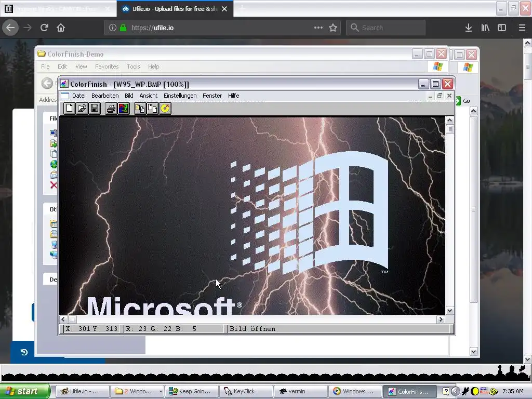Click Firefox home button
This screenshot has width=532, height=399.
pyautogui.click(x=61, y=28)
